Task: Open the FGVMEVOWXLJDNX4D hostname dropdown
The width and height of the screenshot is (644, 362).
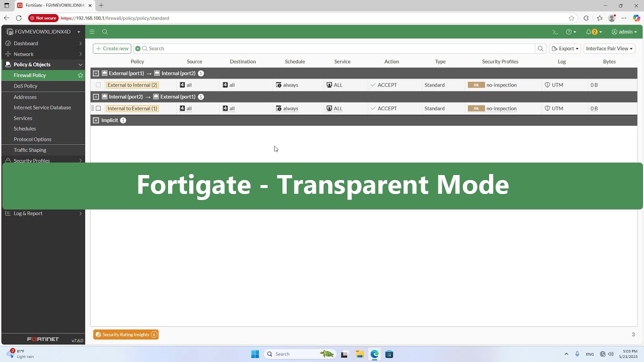Action: (43, 32)
